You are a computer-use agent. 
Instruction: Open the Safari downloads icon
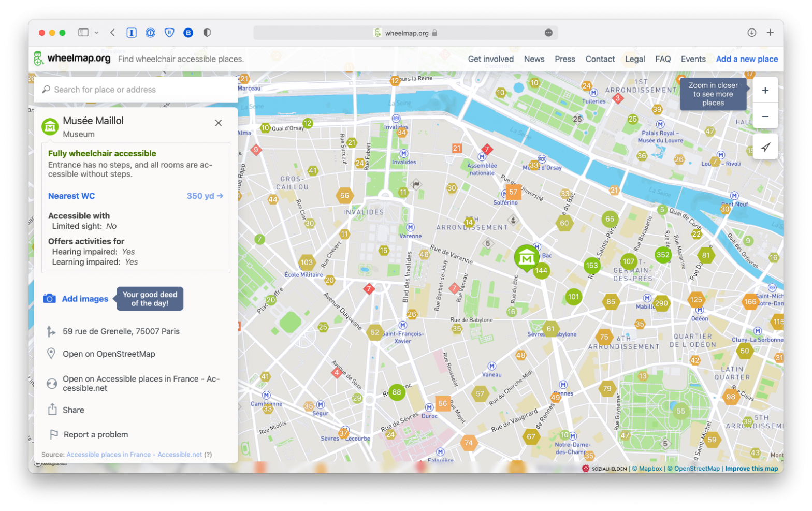pyautogui.click(x=751, y=33)
